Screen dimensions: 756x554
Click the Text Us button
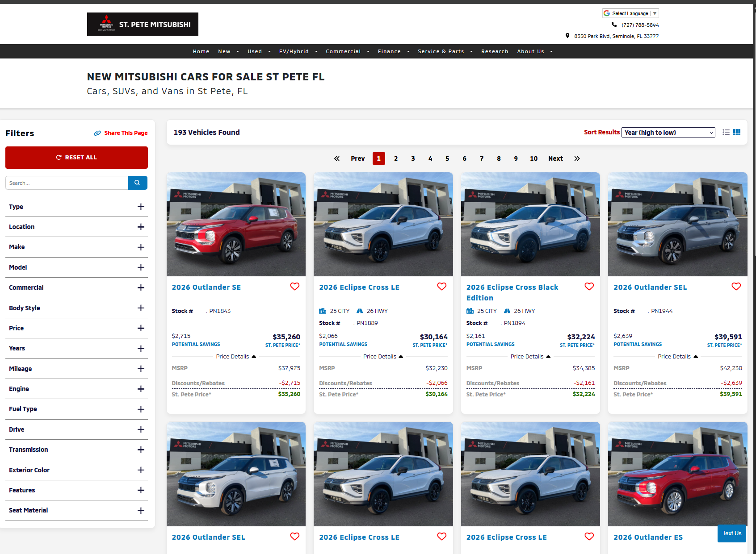(x=732, y=533)
